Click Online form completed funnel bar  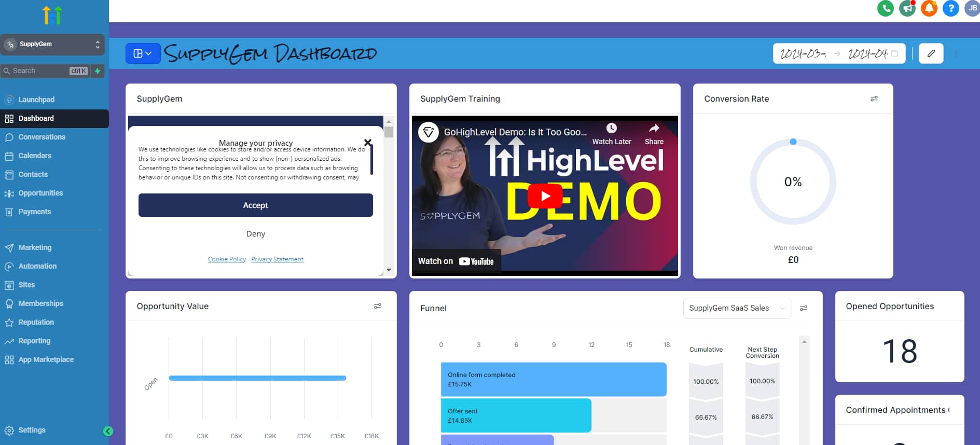[x=554, y=380]
